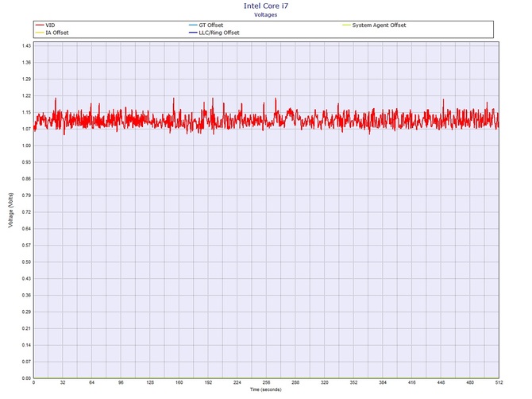This screenshot has width=532, height=399.
Task: Click the Voltage (Volts) axis label
Action: [x=11, y=210]
